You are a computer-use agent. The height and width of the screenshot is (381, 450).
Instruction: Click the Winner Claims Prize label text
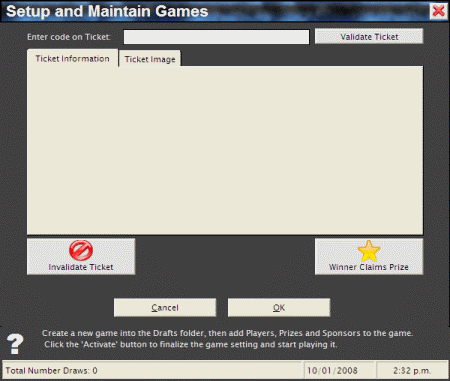(x=369, y=267)
